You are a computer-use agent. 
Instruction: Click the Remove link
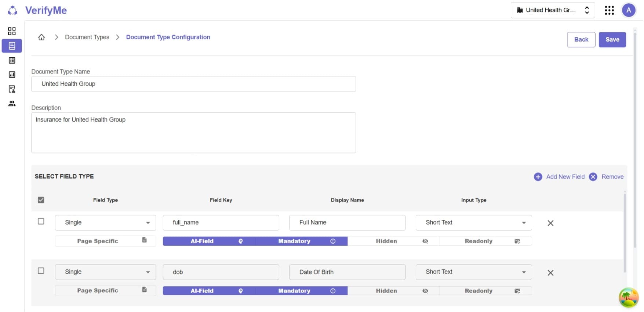click(x=612, y=177)
